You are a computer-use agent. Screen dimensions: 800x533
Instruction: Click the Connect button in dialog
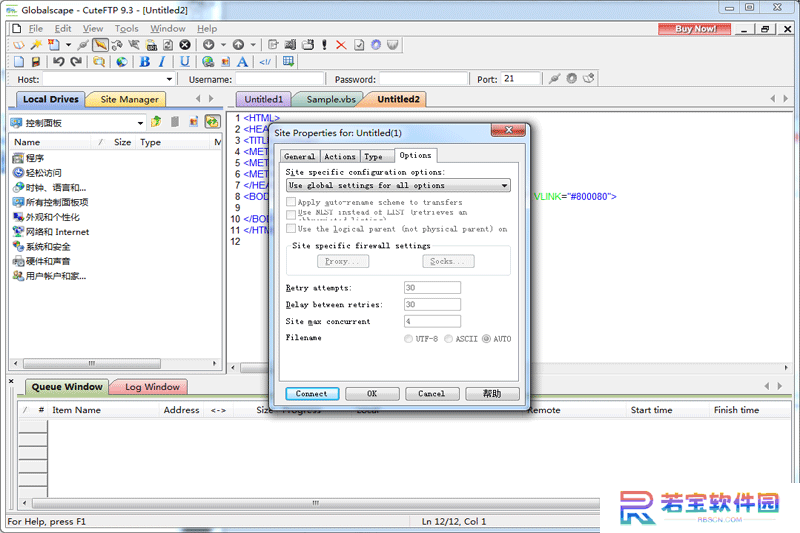click(x=312, y=394)
